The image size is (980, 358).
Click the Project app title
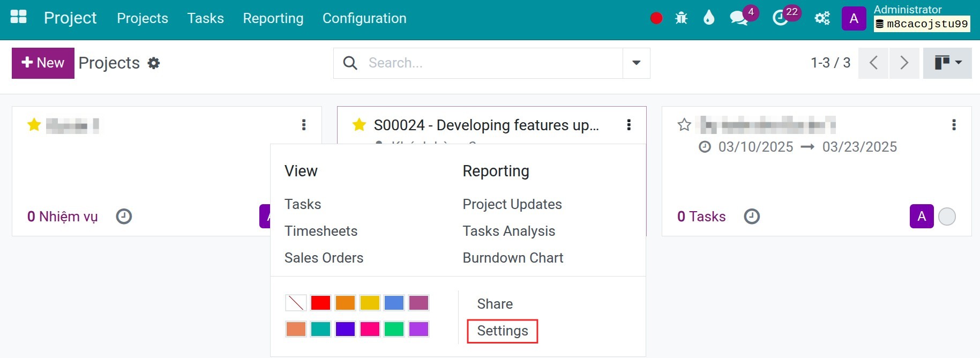click(x=70, y=18)
